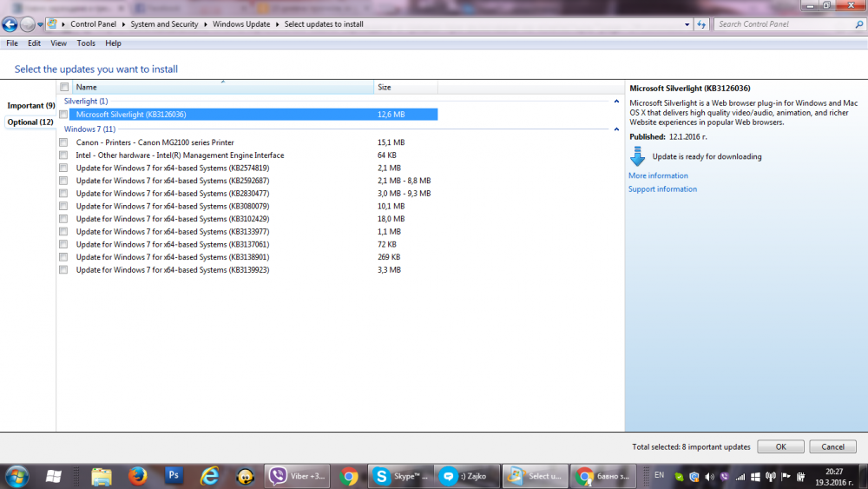This screenshot has height=489, width=868.
Task: Click Windows Update breadcrumb
Action: pos(241,24)
